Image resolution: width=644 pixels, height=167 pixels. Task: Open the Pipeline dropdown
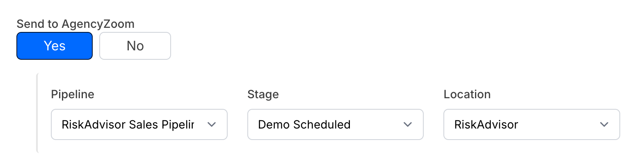click(x=139, y=124)
